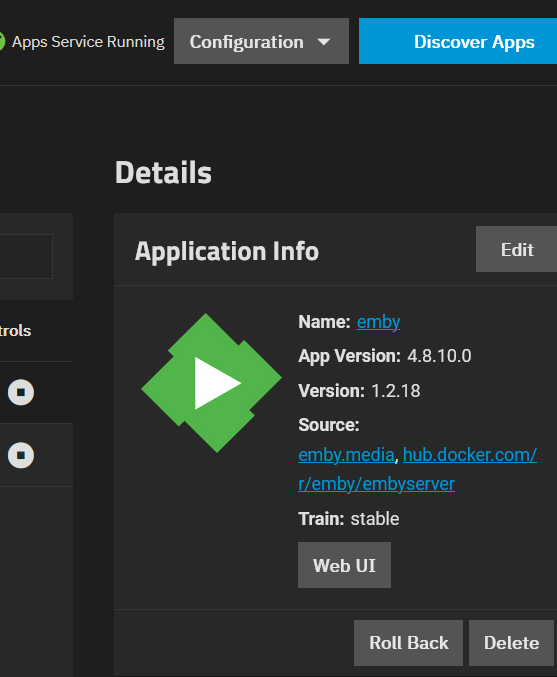
Task: Open the emby.media source link
Action: (x=346, y=455)
